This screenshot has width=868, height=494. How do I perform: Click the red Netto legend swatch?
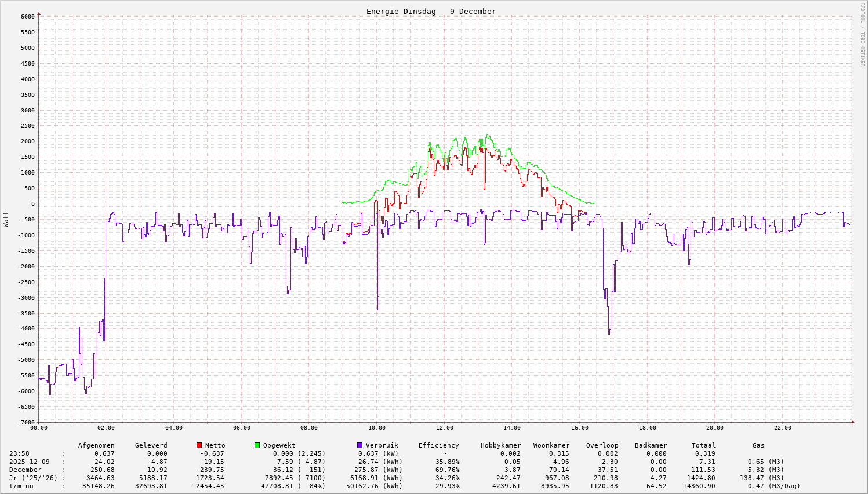199,445
